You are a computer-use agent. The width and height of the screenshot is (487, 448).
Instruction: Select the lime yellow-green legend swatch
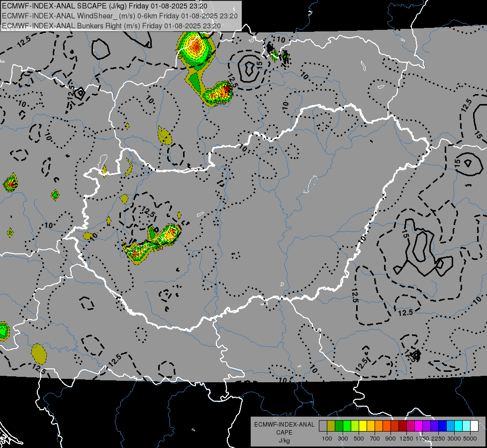click(x=355, y=426)
